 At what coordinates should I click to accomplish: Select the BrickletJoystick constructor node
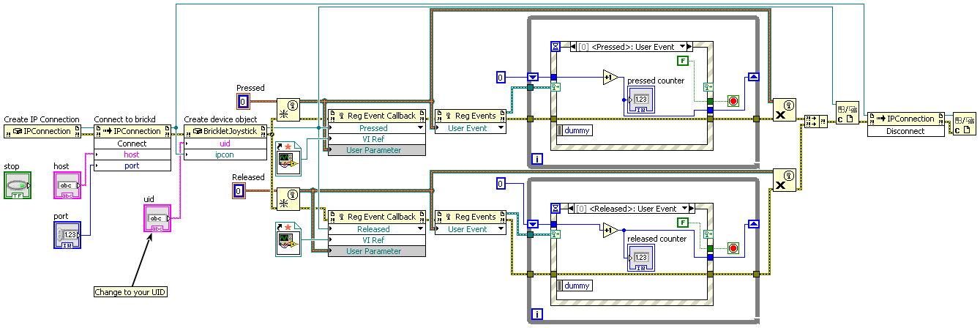(x=225, y=131)
